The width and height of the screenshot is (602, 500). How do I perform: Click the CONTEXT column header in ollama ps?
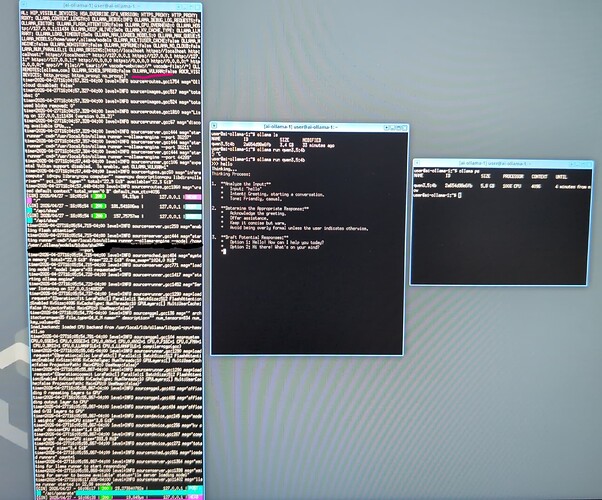[x=539, y=176]
